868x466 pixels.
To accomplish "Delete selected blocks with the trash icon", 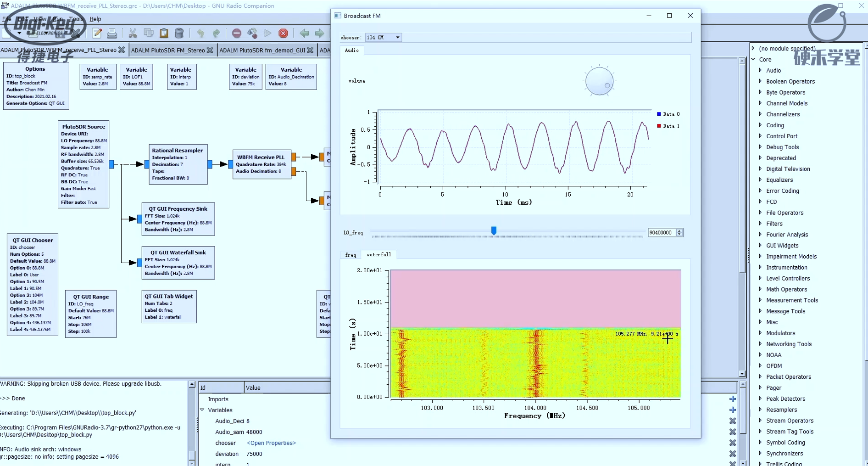I will pyautogui.click(x=179, y=33).
